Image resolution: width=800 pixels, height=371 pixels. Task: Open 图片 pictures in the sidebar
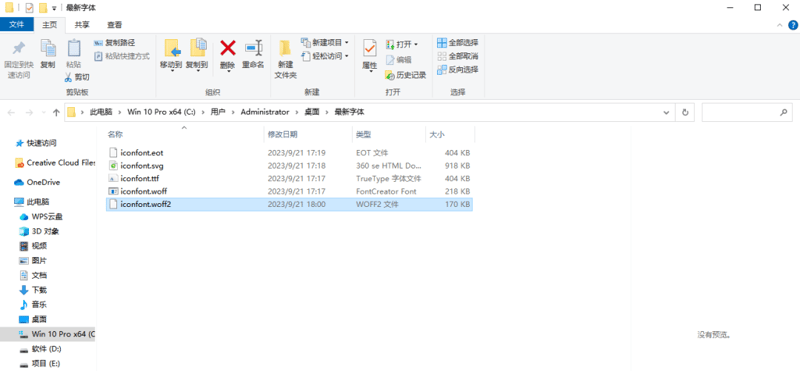(39, 261)
